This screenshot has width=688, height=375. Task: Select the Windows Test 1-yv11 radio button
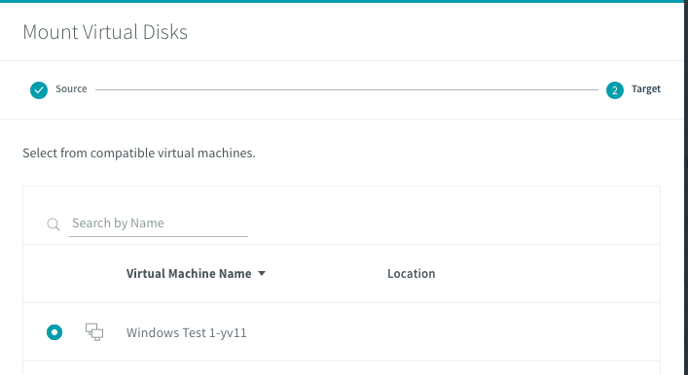click(x=54, y=332)
